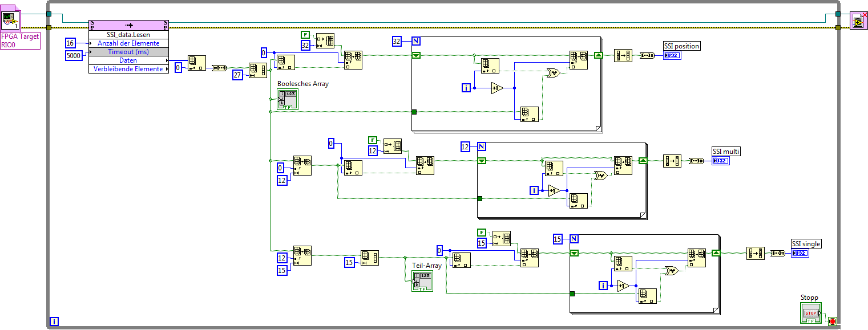
Task: Click the Stopp label text
Action: (x=809, y=298)
